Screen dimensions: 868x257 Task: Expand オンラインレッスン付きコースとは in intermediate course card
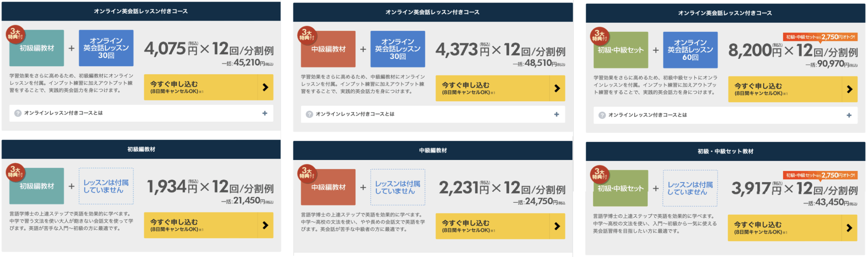(556, 115)
